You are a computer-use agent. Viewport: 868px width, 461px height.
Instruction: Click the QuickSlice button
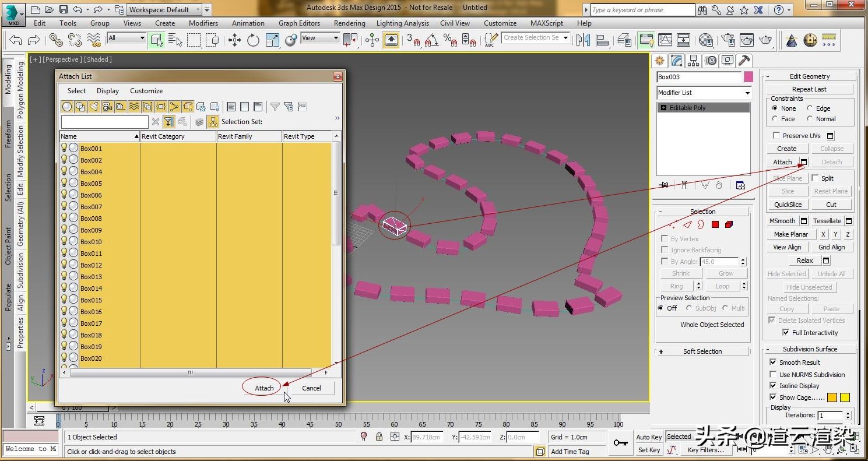click(x=788, y=204)
